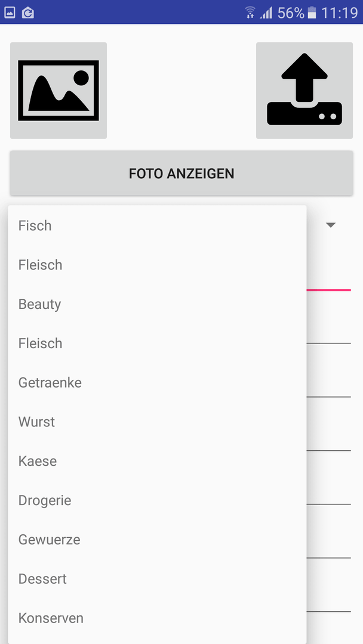Tap the image notification icon in status bar

click(x=10, y=13)
